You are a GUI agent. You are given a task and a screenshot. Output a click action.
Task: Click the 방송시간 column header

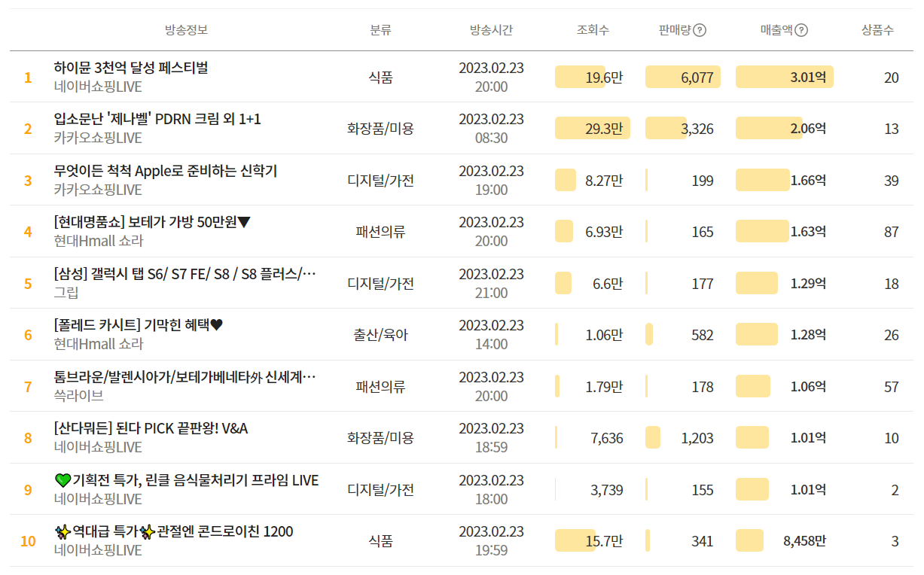coord(491,30)
